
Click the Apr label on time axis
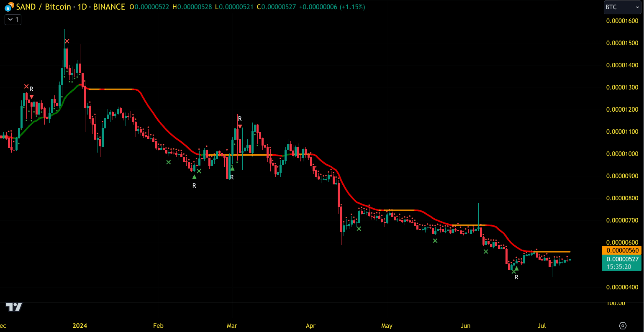pyautogui.click(x=310, y=326)
